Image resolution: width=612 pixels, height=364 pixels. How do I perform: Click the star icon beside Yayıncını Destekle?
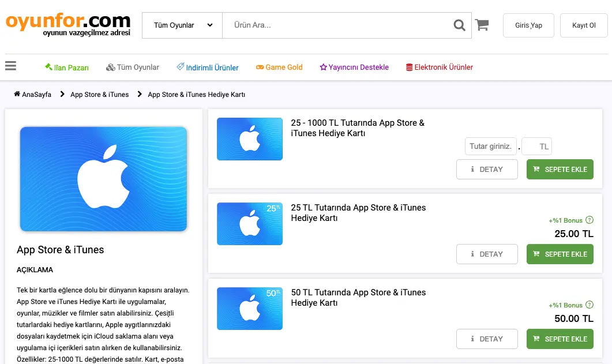coord(323,67)
